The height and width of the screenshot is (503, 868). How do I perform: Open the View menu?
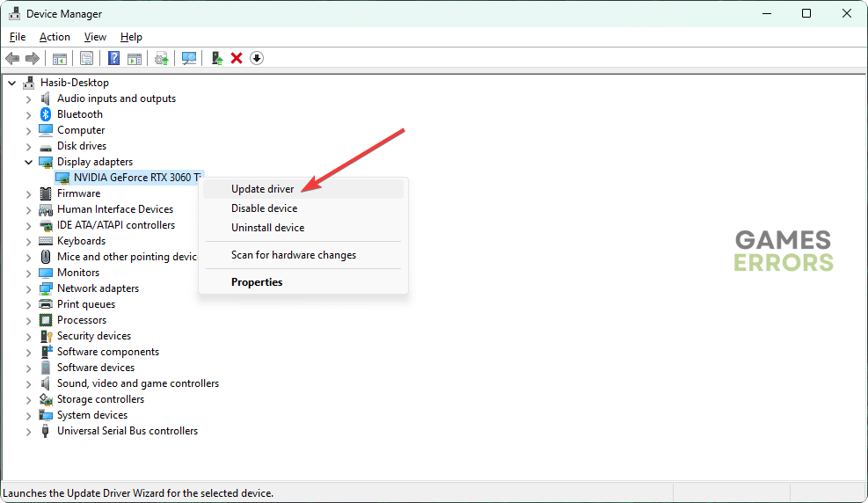pyautogui.click(x=95, y=37)
